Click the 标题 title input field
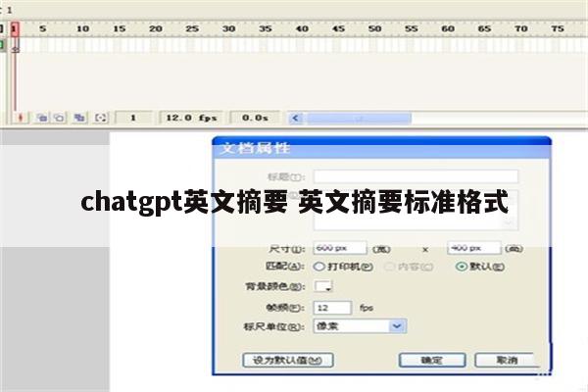 pyautogui.click(x=416, y=176)
